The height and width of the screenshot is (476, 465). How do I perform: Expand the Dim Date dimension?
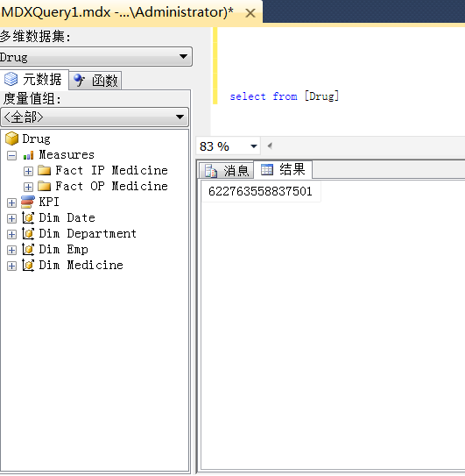12,218
